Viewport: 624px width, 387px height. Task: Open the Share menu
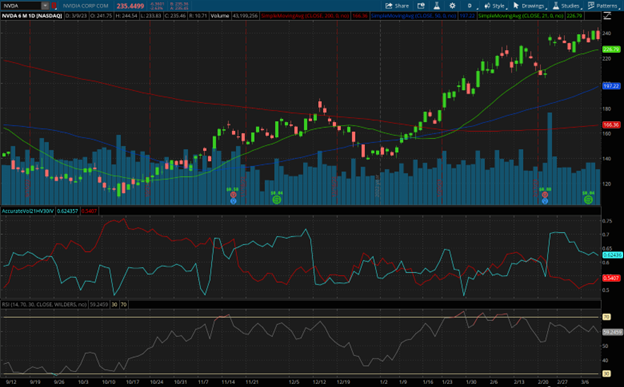coord(397,6)
